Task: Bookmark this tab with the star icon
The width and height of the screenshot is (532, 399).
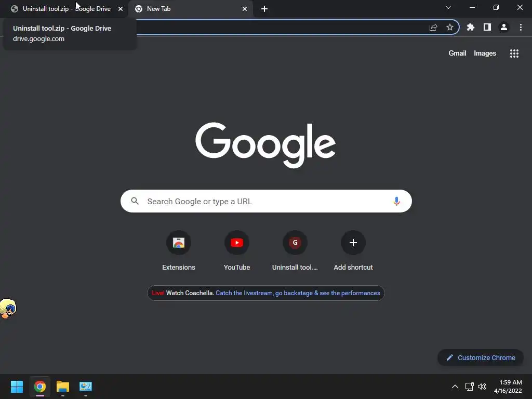Action: [x=449, y=27]
